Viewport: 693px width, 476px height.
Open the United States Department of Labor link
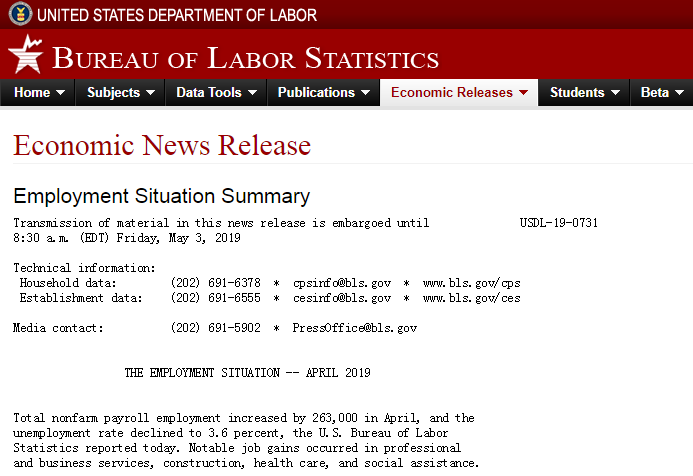pyautogui.click(x=177, y=15)
